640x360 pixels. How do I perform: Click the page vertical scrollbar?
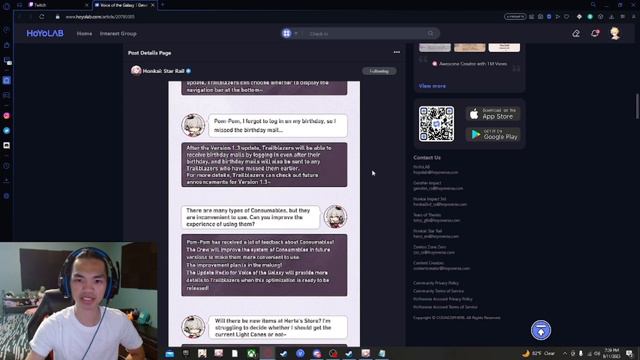pyautogui.click(x=637, y=106)
